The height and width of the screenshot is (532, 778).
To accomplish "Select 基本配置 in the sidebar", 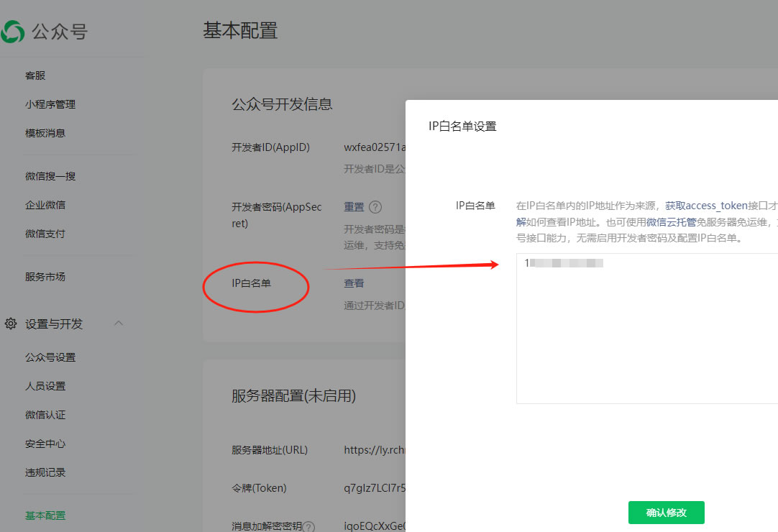I will [x=45, y=515].
